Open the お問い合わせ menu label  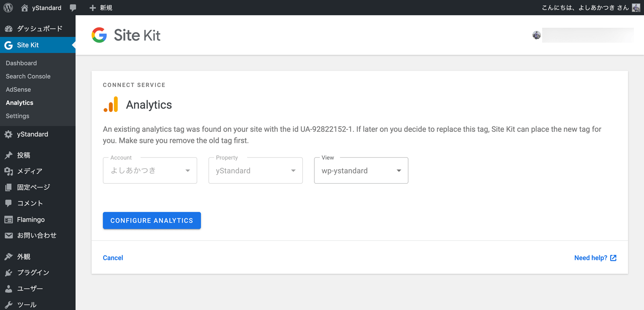pos(37,236)
